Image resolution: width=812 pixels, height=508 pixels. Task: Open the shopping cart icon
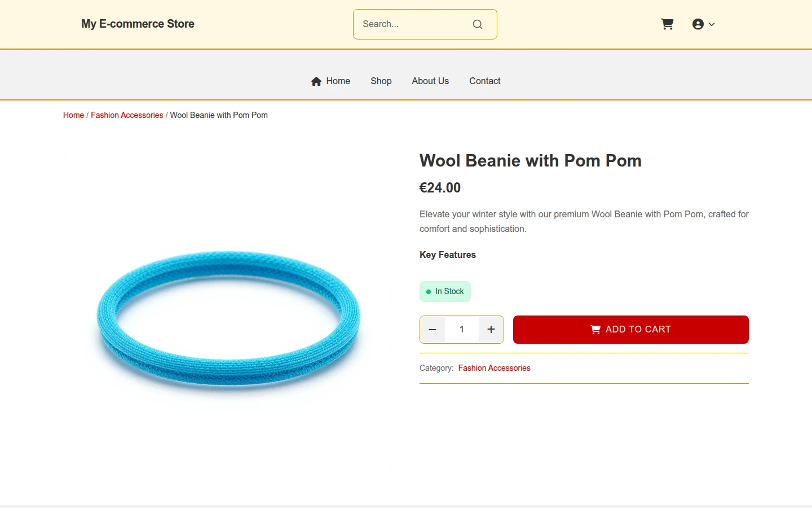point(667,24)
